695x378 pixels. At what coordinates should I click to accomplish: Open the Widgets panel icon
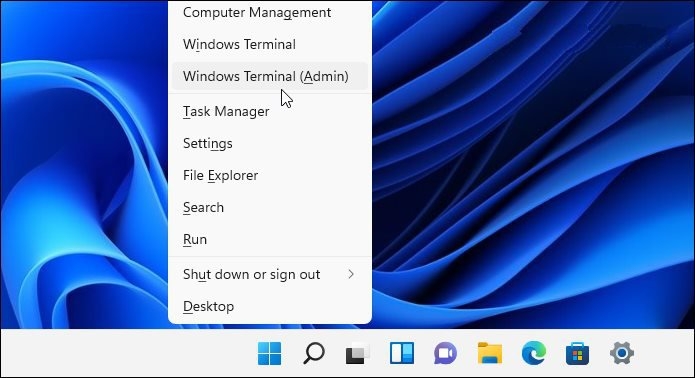402,353
